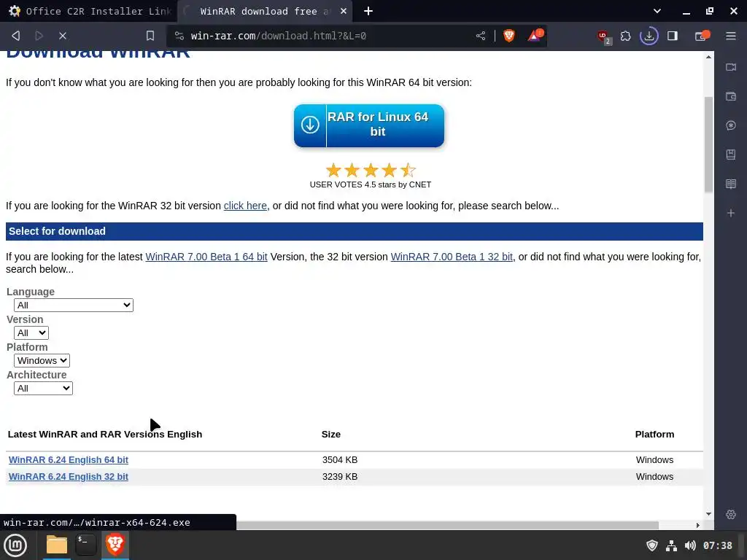Screen dimensions: 747x560
Task: Open Brave Shields lion icon
Action: [508, 36]
